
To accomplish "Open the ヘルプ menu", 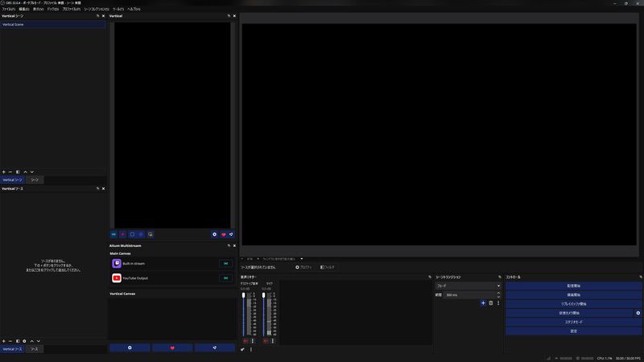I will (x=134, y=9).
